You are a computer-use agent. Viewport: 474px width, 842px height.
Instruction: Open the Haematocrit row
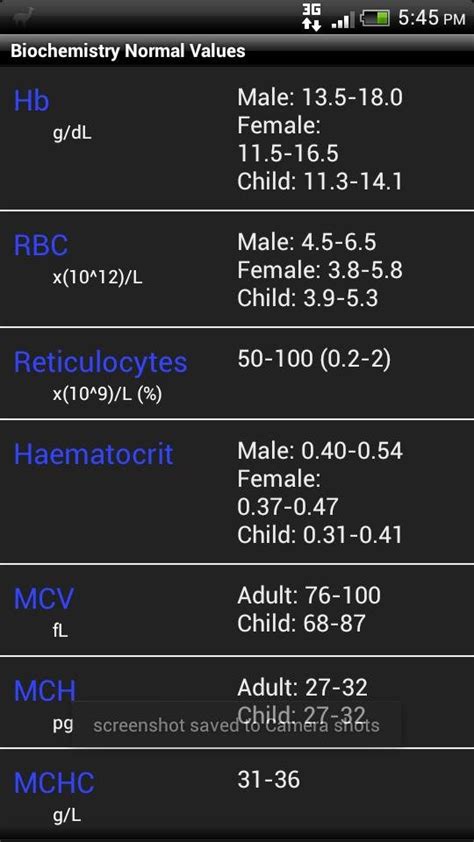[x=237, y=492]
